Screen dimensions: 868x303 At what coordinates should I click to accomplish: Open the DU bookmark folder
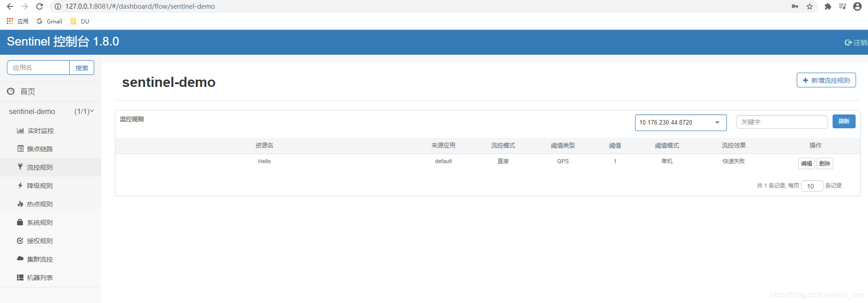point(80,21)
